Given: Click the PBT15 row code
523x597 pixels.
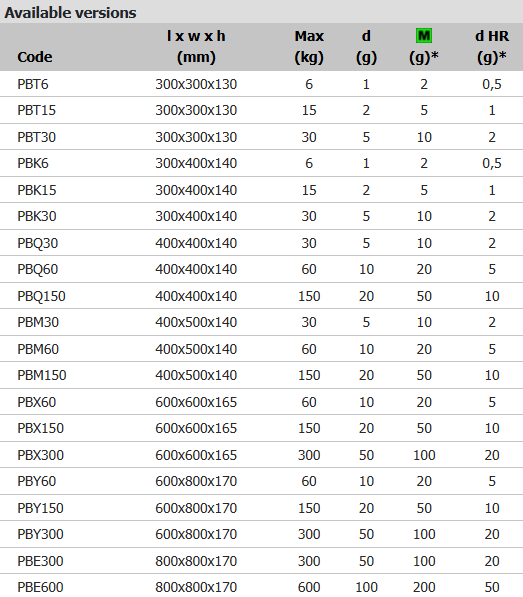Looking at the screenshot, I should (37, 110).
